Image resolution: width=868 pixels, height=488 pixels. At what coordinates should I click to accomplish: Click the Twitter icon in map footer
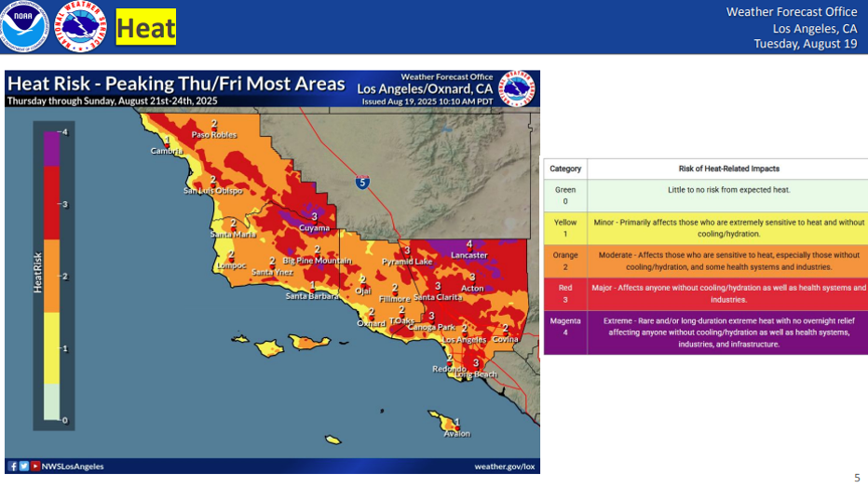pos(23,466)
